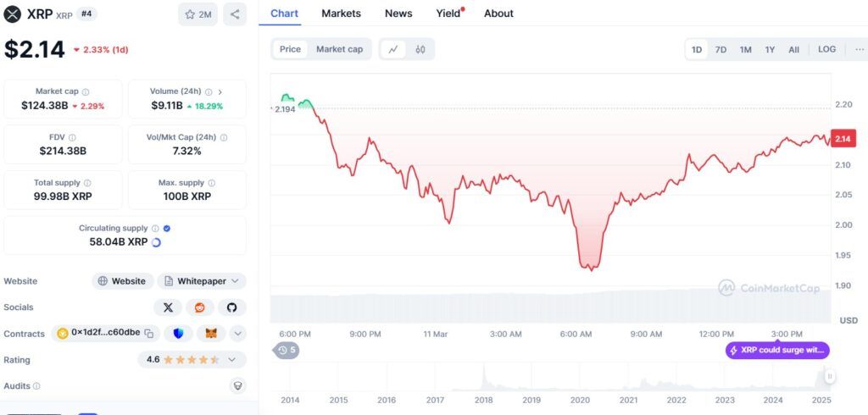The height and width of the screenshot is (415, 868).
Task: Go to the News tab
Action: point(398,14)
